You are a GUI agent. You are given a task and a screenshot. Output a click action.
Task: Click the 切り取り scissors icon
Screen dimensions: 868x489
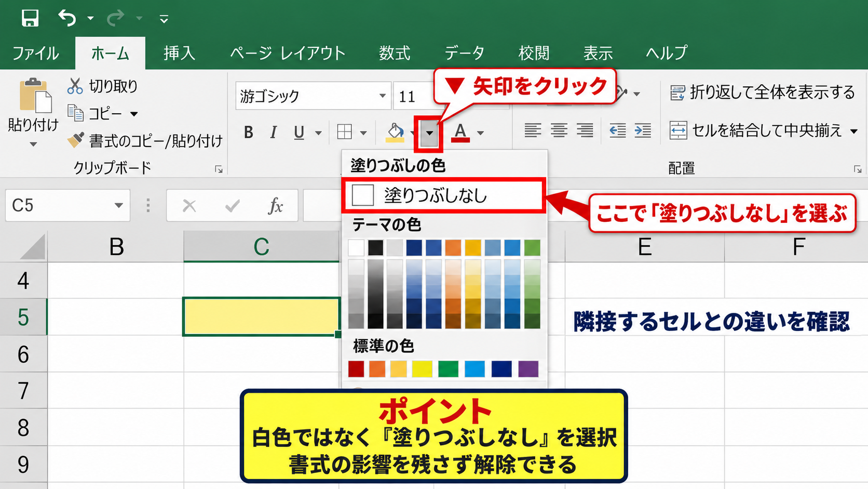75,86
